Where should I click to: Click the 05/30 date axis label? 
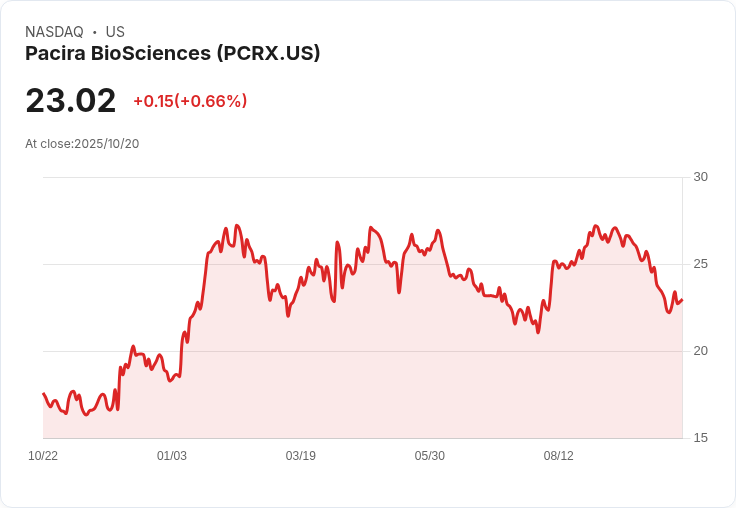click(429, 456)
